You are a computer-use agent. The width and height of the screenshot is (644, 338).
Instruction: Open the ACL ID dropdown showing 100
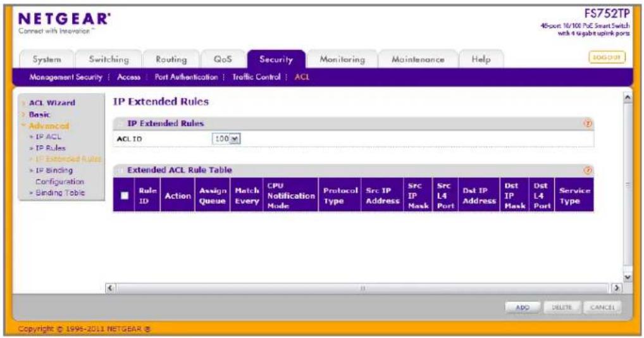point(226,139)
